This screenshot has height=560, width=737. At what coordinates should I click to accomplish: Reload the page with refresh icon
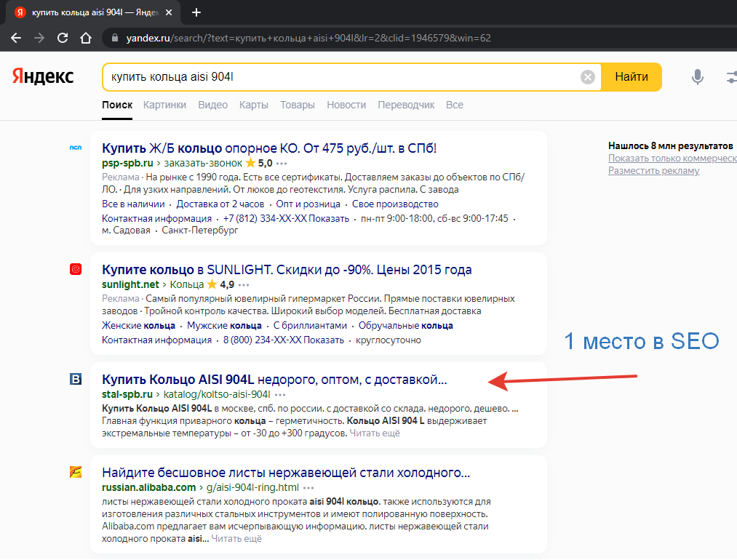[x=63, y=38]
